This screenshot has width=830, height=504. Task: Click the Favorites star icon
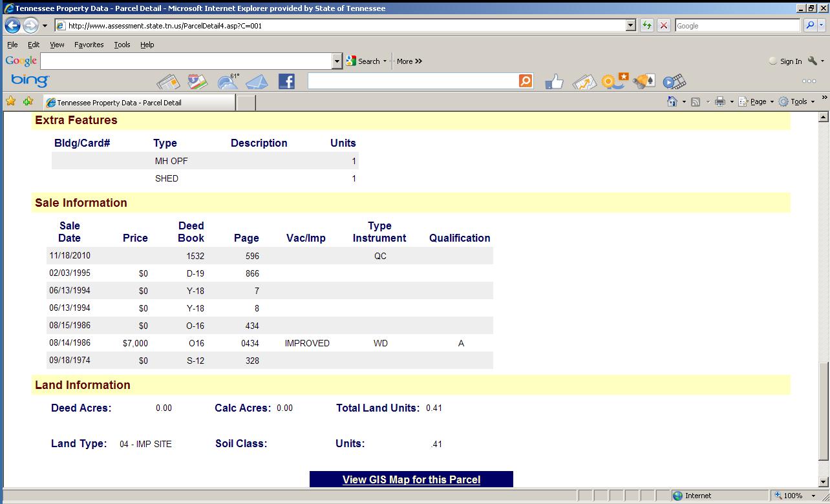[11, 101]
